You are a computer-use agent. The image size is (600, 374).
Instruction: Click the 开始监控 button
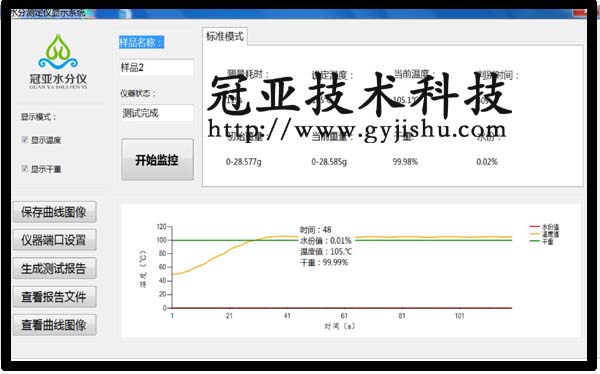(157, 159)
